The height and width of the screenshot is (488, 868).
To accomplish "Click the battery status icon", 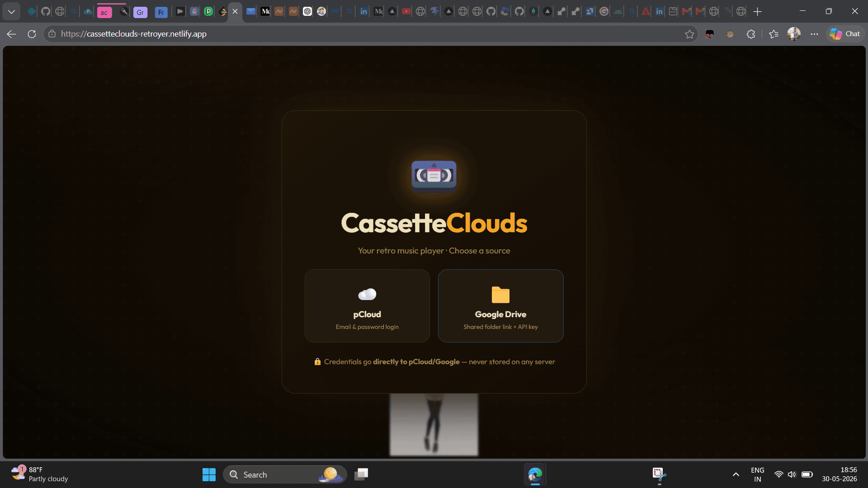I will pyautogui.click(x=807, y=474).
